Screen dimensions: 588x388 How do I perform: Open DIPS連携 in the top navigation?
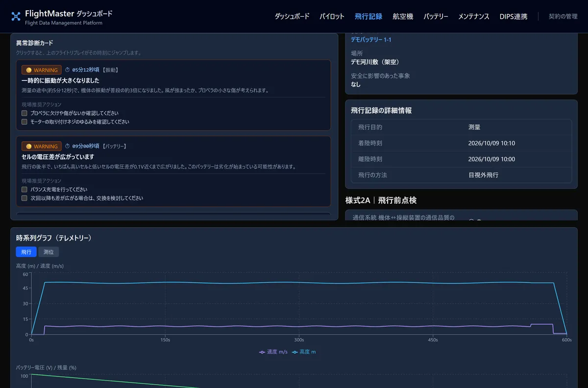(x=514, y=16)
